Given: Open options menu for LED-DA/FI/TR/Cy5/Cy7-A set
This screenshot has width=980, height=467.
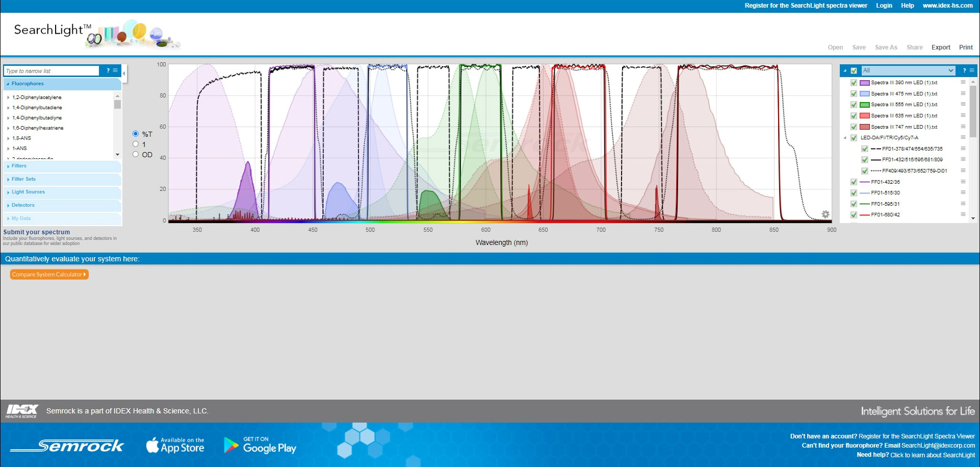Looking at the screenshot, I should pyautogui.click(x=963, y=137).
